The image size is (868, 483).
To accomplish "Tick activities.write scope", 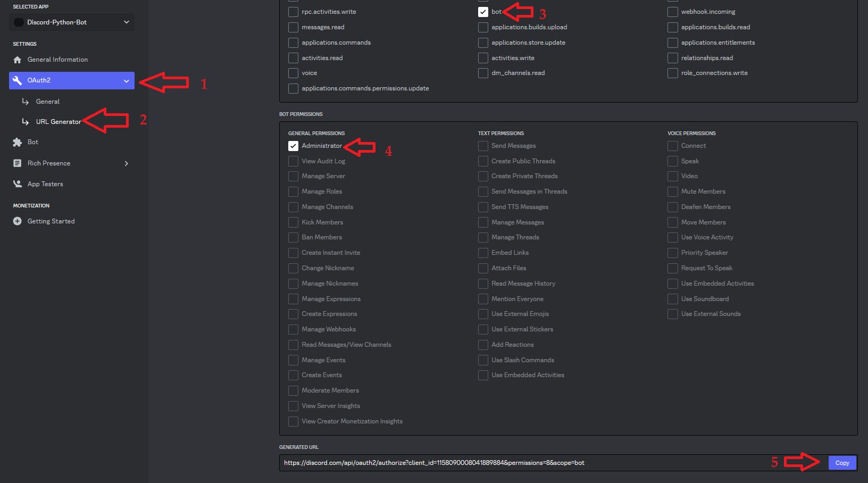I will (x=483, y=58).
